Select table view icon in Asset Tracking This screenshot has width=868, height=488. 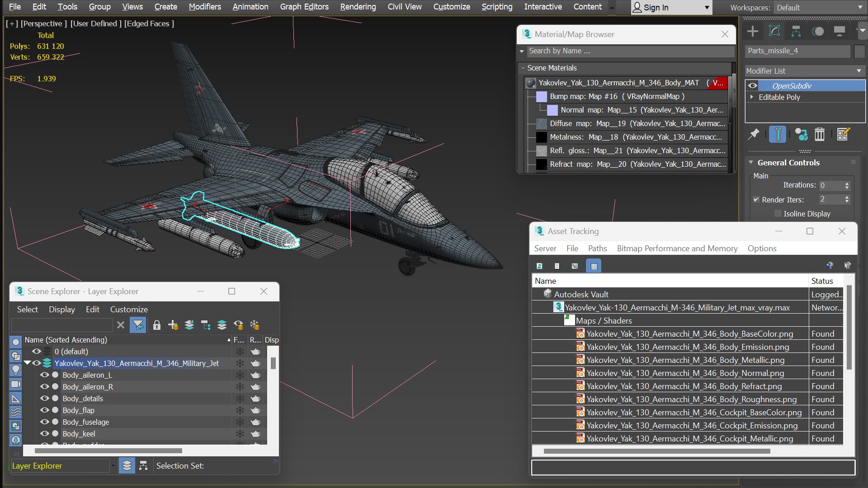click(594, 266)
